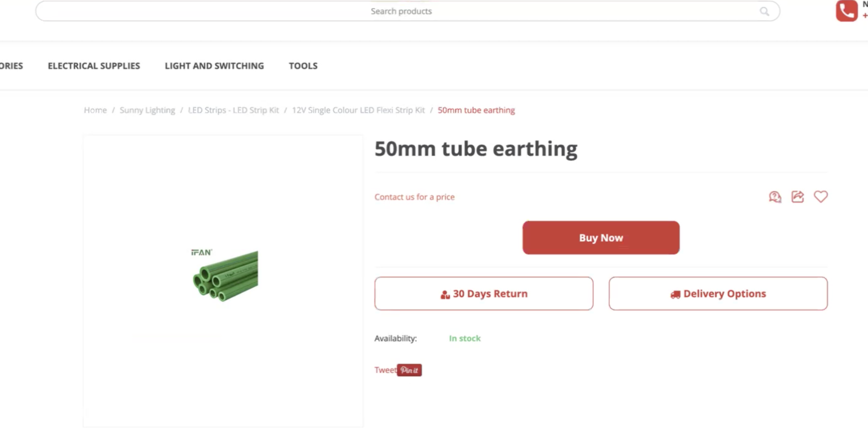
Task: View the Delivery Options
Action: point(718,294)
